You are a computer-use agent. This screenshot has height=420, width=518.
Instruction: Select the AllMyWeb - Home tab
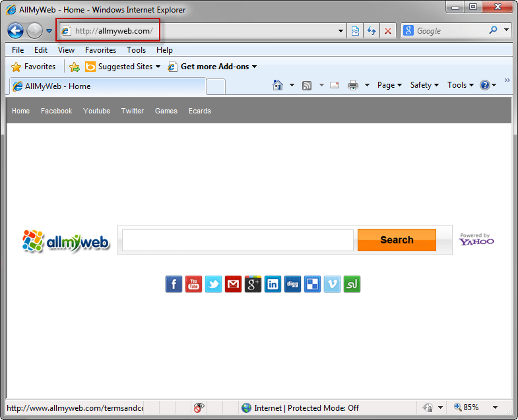click(108, 86)
